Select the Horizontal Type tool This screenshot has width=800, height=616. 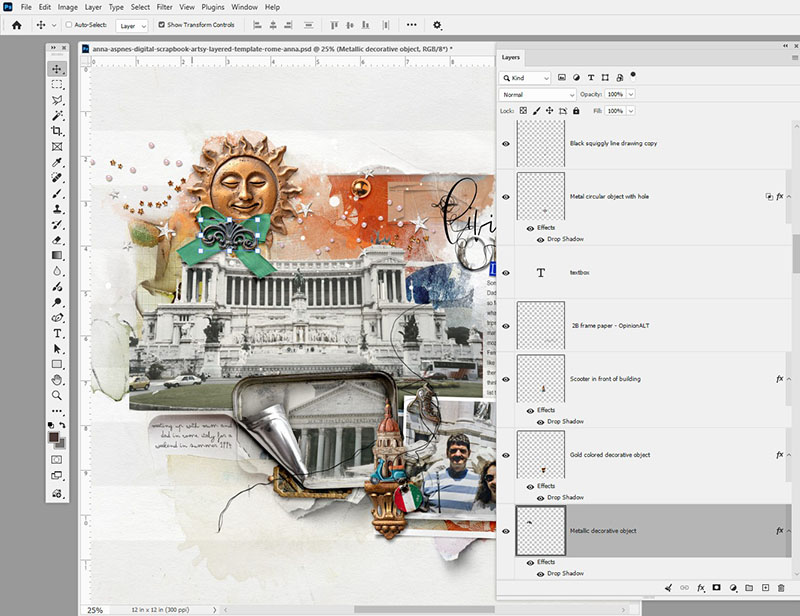[57, 333]
